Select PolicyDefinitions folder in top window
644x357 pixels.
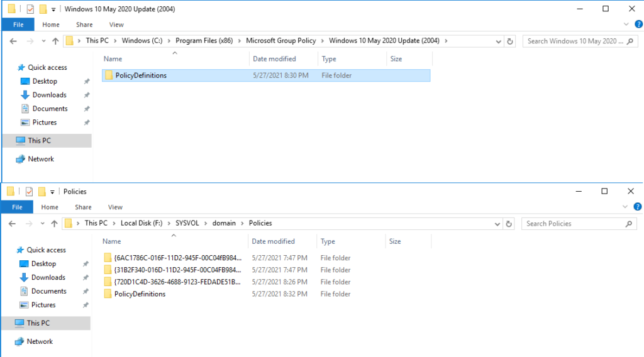(266, 75)
